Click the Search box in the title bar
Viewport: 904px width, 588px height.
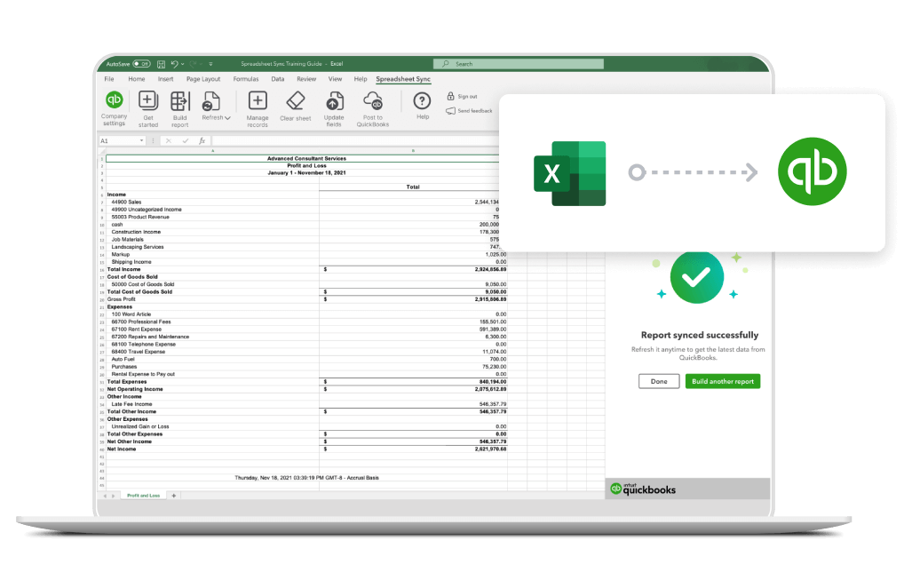519,64
